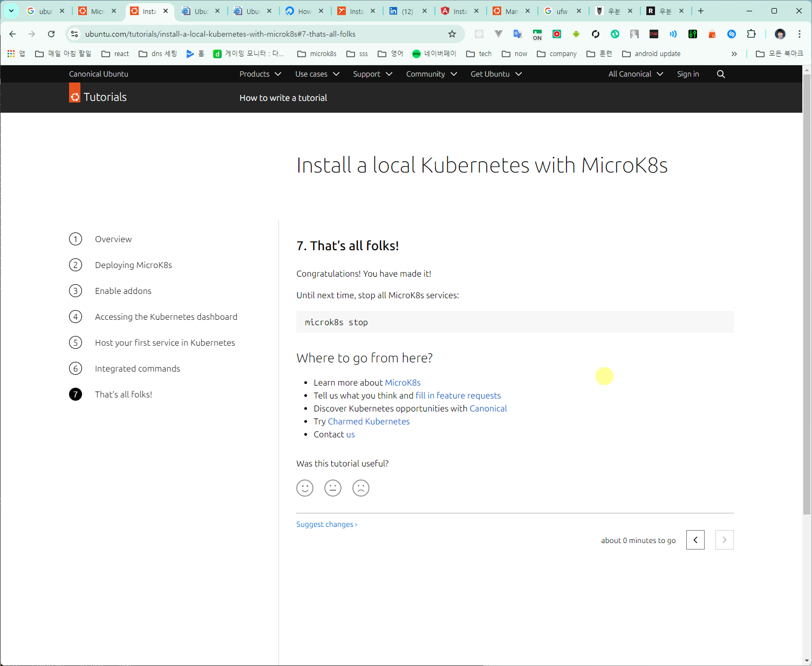This screenshot has height=666, width=812.
Task: Open the Extensions puzzle piece menu
Action: 751,34
